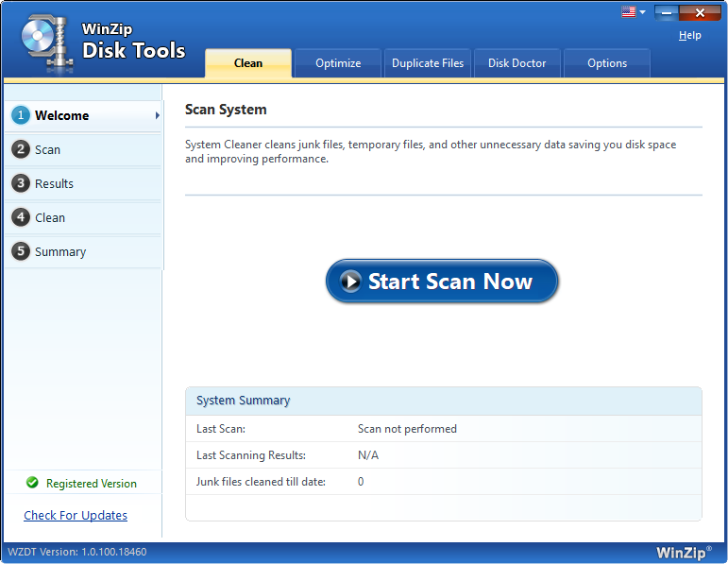Open the Options tab
This screenshot has height=564, width=728.
[607, 63]
